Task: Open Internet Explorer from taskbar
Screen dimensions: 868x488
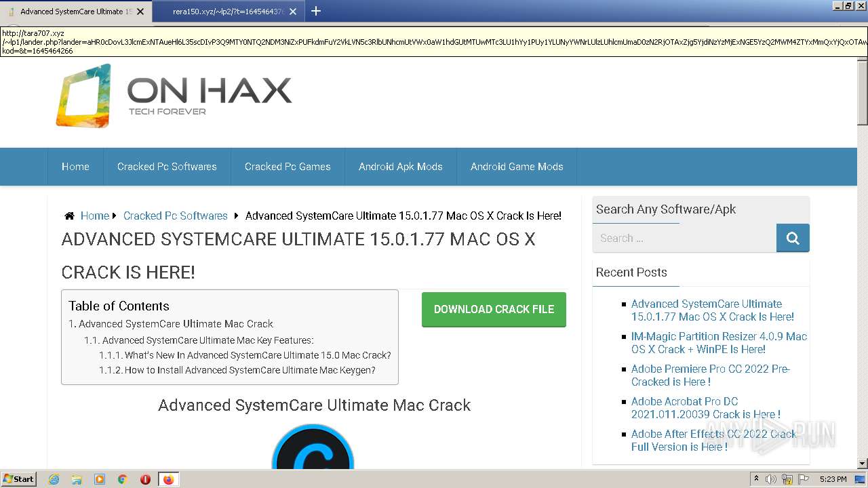Action: (x=54, y=479)
